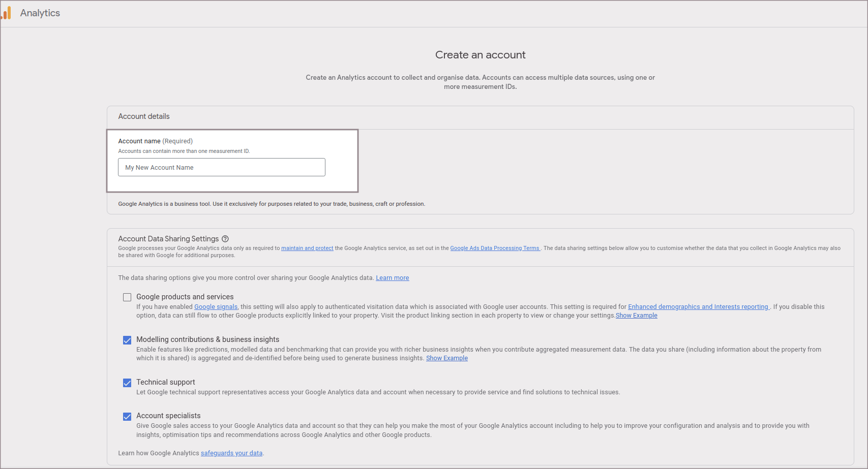Click the 'Create an account' page heading

(x=480, y=55)
